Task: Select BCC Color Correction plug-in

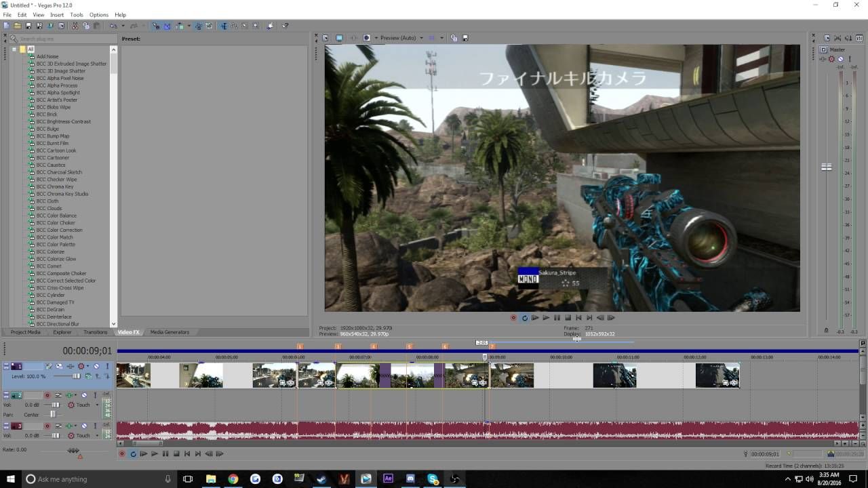Action: [60, 230]
